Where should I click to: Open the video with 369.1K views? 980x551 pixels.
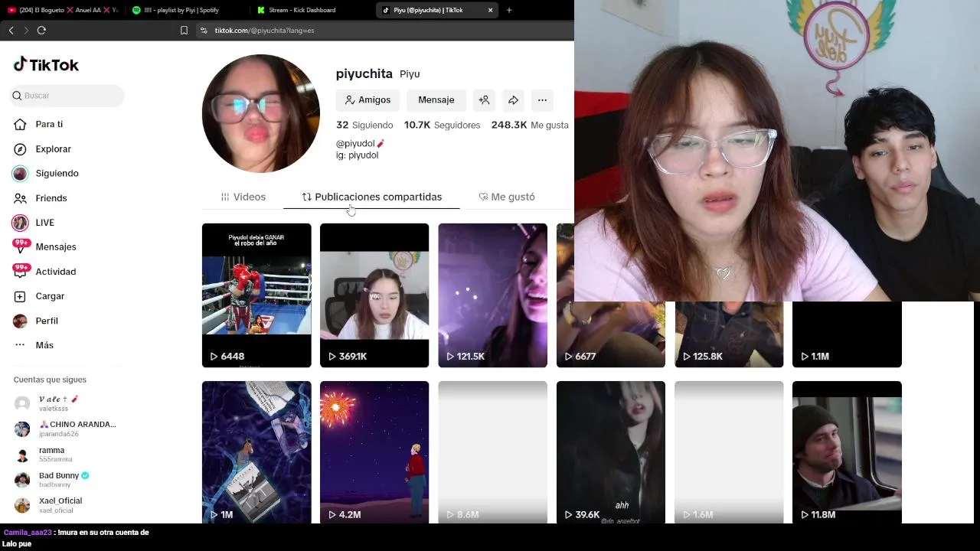(x=374, y=295)
